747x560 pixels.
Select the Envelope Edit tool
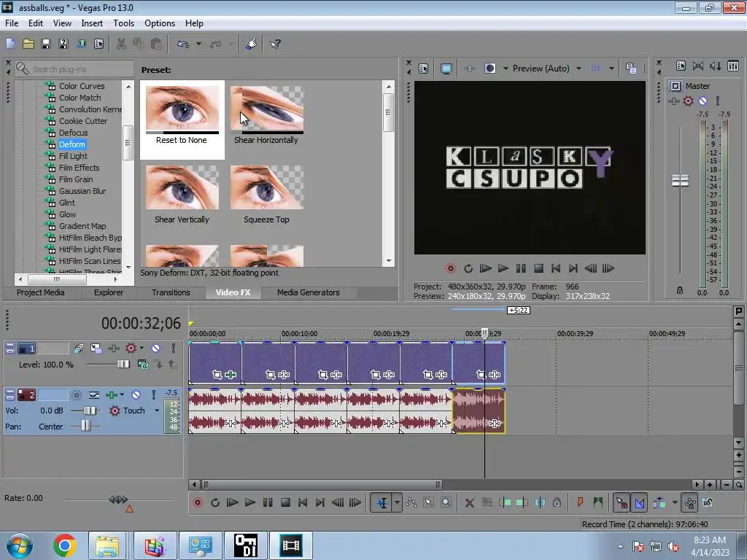point(411,502)
